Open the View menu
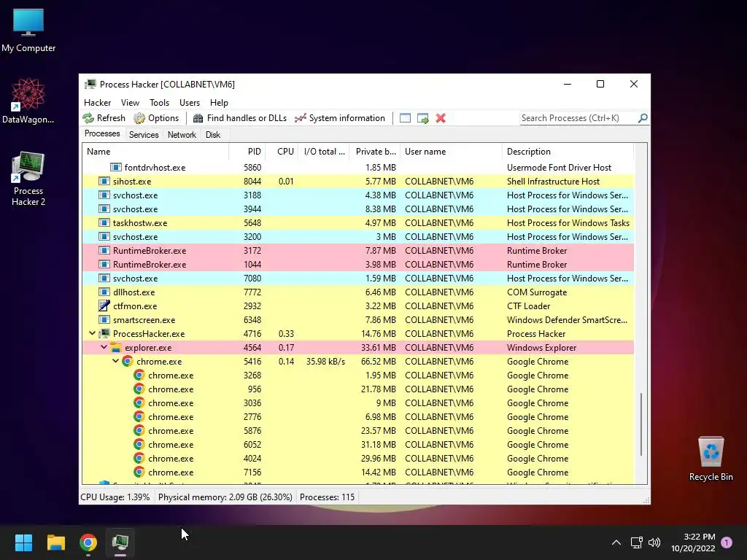Image resolution: width=747 pixels, height=560 pixels. [x=130, y=102]
